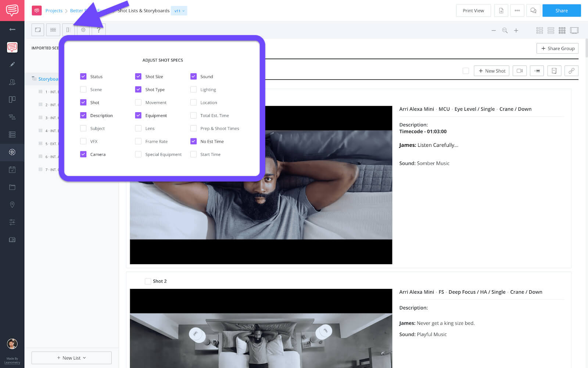The height and width of the screenshot is (368, 588).
Task: Enable the Lens checkbox
Action: tap(138, 128)
